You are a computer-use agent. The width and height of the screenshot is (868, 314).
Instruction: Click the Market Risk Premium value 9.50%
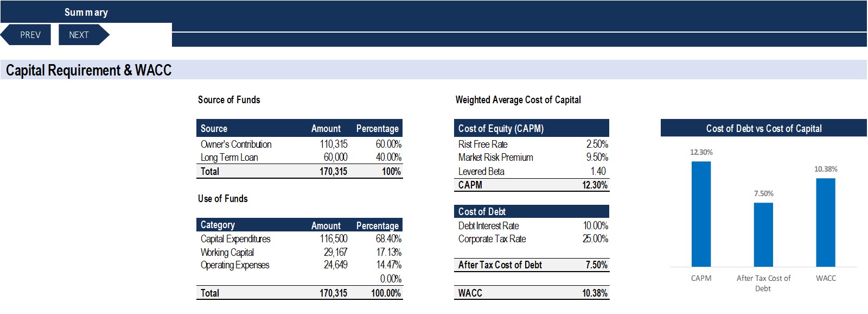click(x=597, y=157)
